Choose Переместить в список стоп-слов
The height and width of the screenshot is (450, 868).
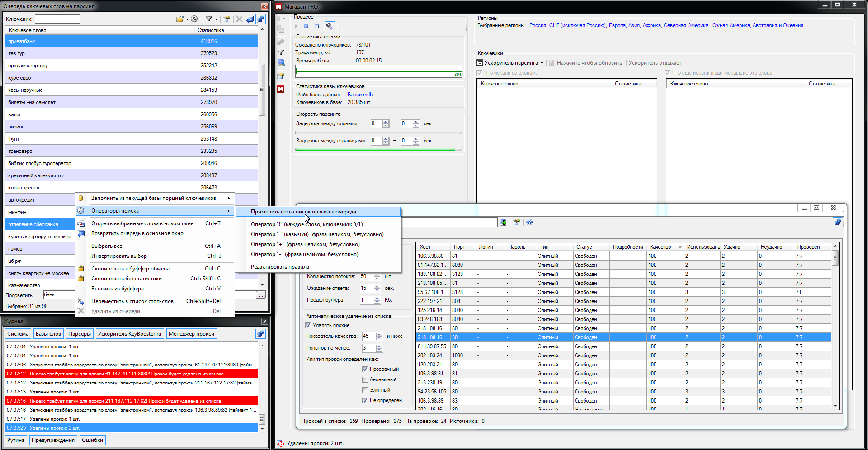pos(156,301)
